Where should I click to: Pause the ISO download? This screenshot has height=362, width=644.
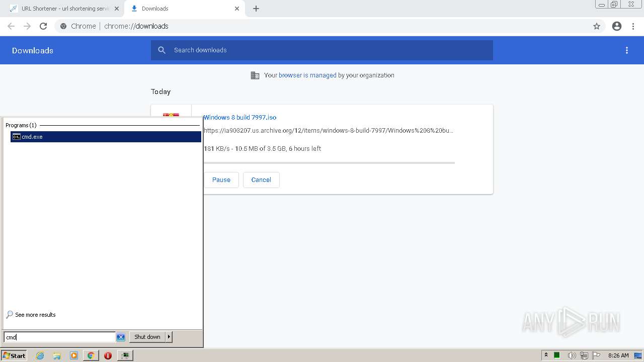coord(221,180)
